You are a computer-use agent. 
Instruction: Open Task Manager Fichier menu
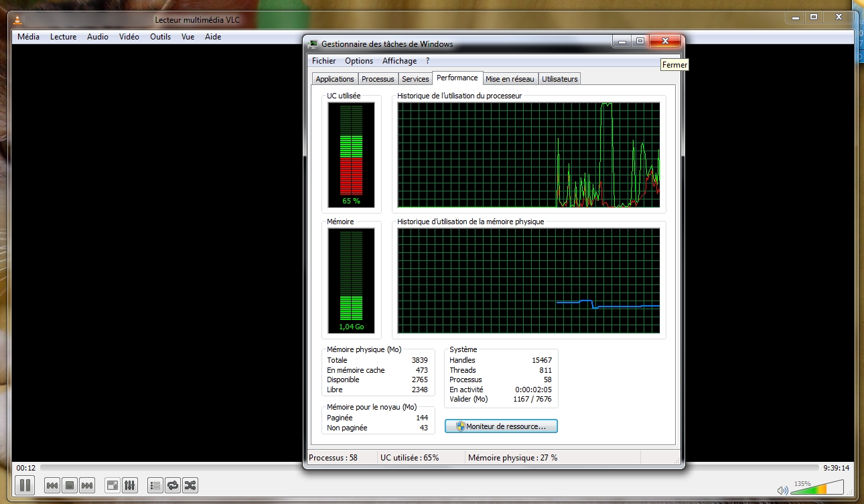coord(323,61)
